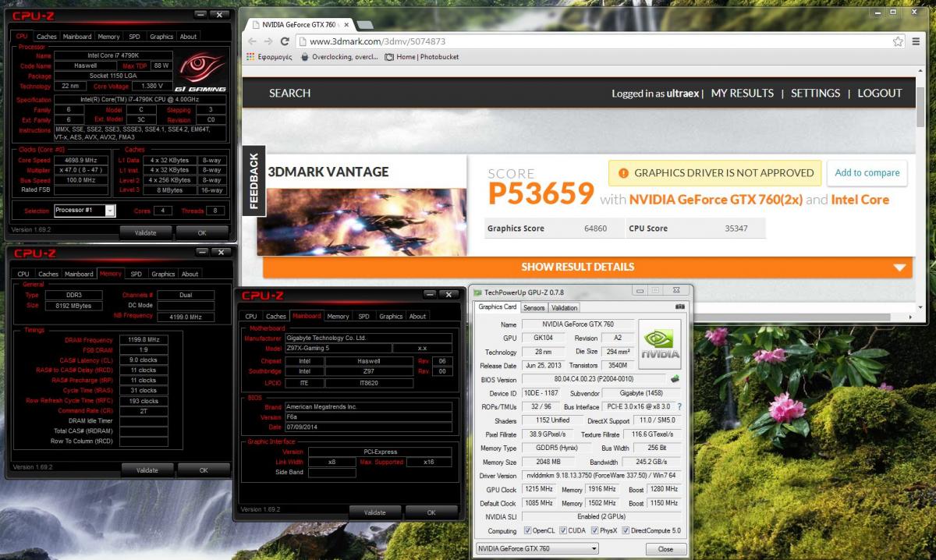Open Memory tab in the CPU-Z mainboard window
Screen dimensions: 936x560
point(338,317)
